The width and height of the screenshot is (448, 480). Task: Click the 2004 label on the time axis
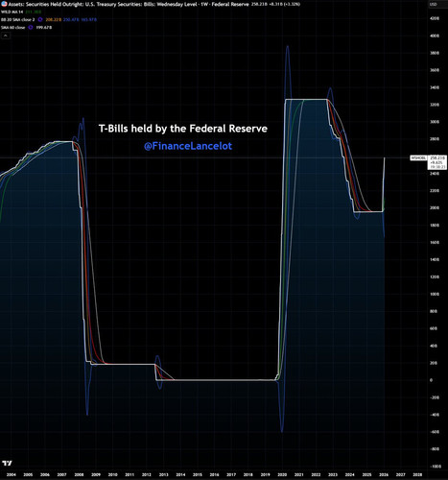(11, 474)
